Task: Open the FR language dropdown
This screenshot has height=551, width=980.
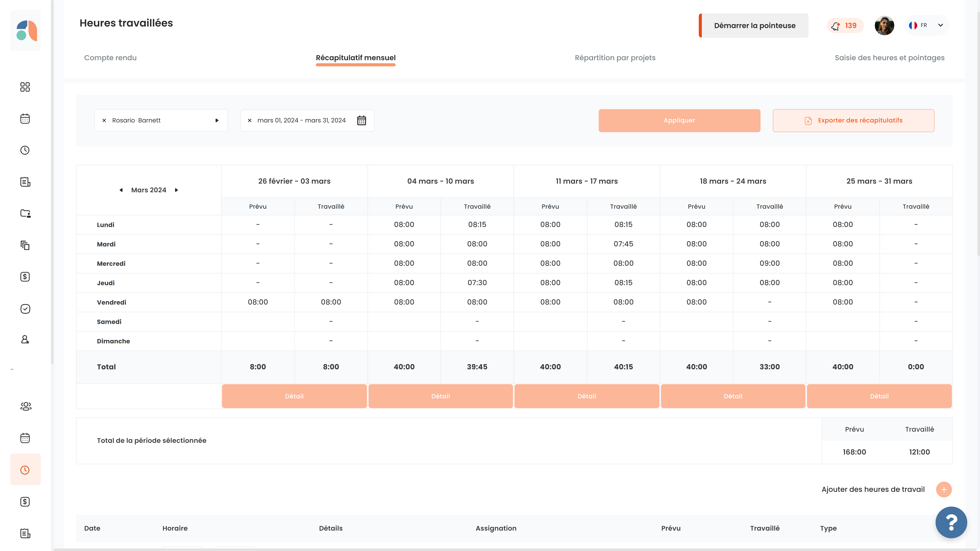Action: click(927, 26)
